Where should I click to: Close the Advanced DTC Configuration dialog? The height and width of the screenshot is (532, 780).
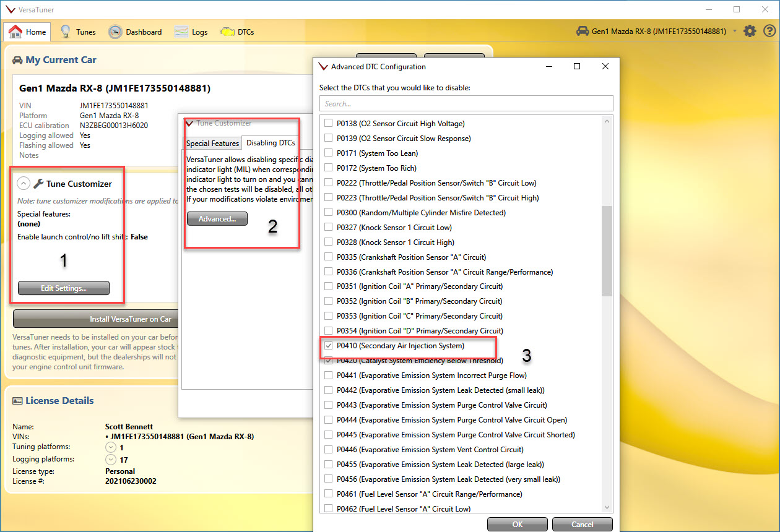click(605, 66)
